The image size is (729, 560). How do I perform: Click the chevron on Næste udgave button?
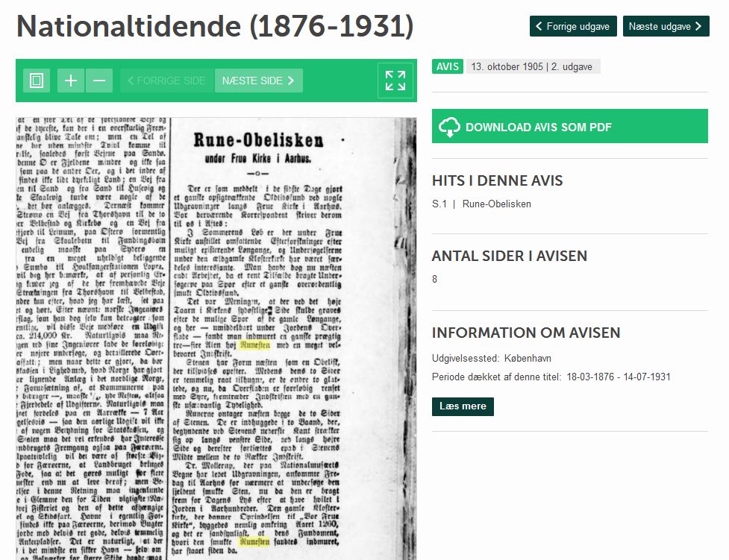698,26
